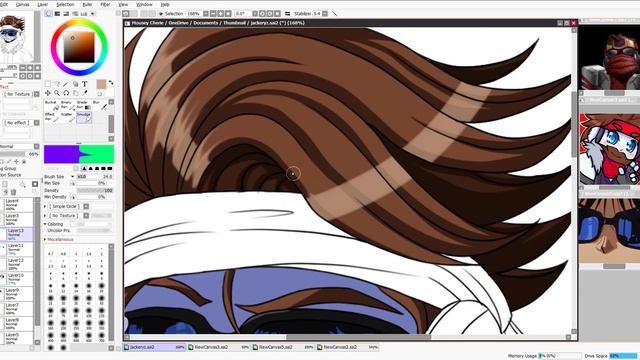
Task: Expand Simple Circle brush shape section
Action: point(45,207)
